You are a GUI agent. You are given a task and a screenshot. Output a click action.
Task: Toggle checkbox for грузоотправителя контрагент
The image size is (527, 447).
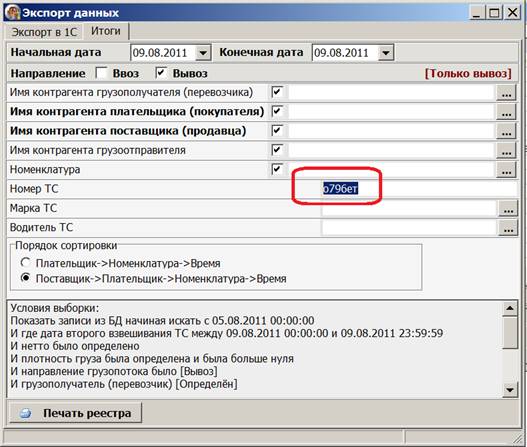[x=277, y=150]
